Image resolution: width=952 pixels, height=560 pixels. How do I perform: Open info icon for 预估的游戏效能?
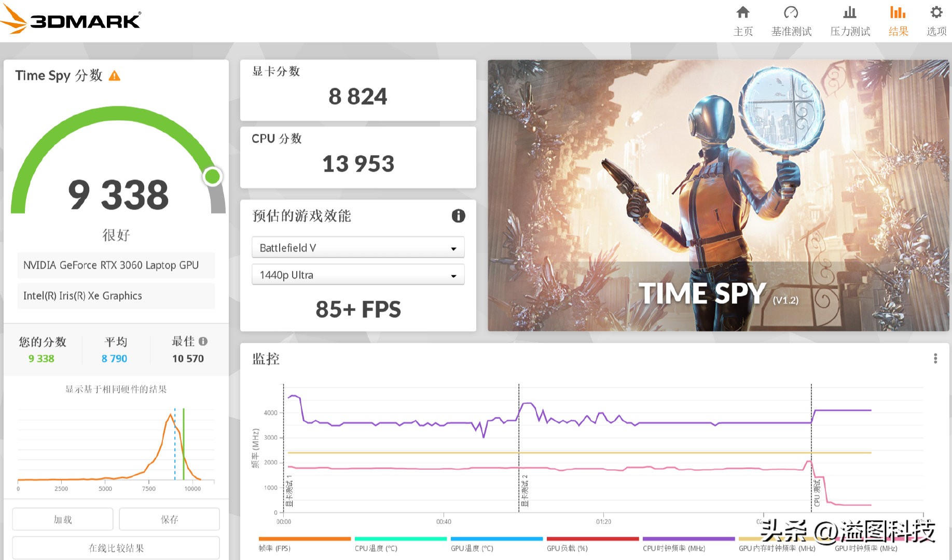458,216
